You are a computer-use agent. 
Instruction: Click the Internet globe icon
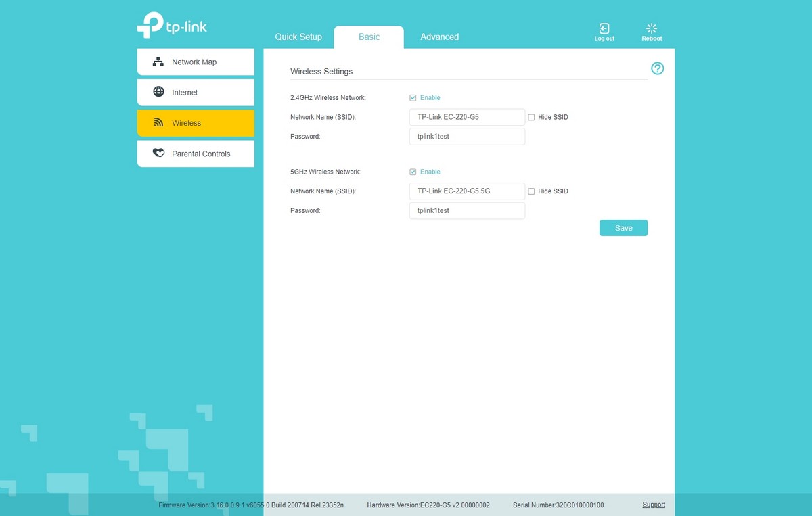click(158, 92)
